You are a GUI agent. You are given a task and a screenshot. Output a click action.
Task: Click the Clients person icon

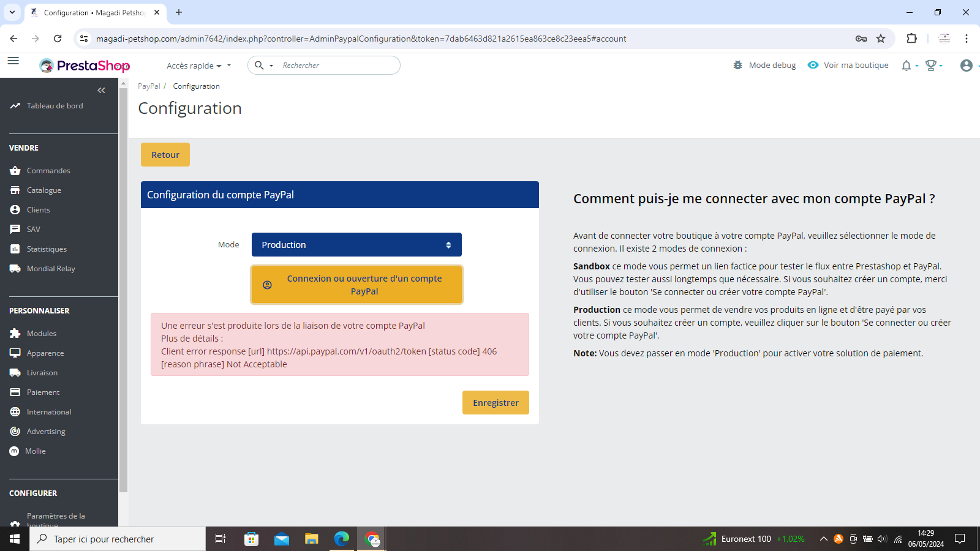click(15, 210)
